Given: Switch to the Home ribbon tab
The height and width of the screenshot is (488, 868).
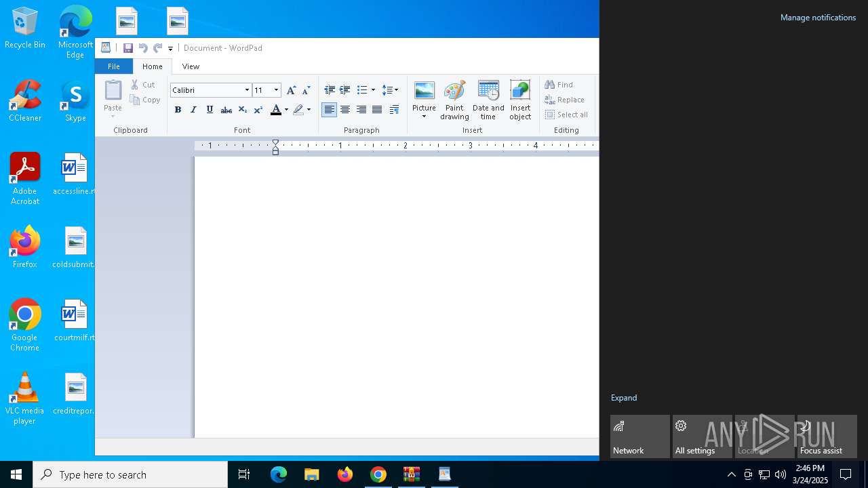Looking at the screenshot, I should 153,66.
